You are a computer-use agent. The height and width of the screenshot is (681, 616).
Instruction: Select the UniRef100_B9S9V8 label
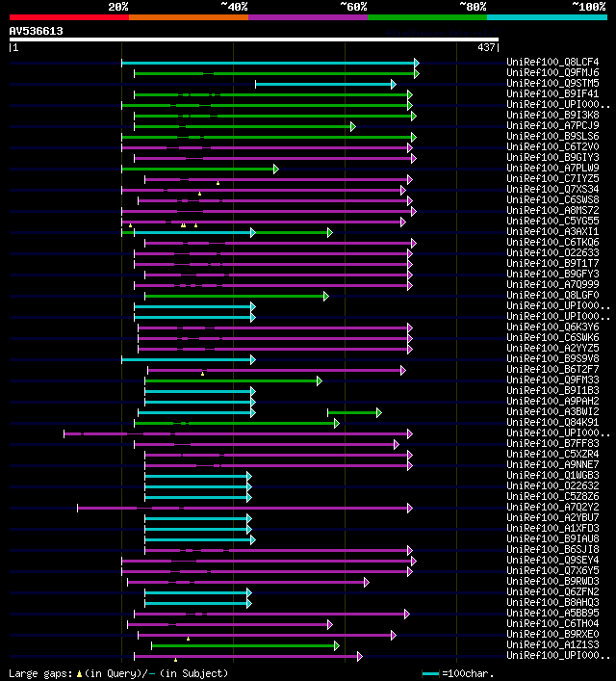(552, 358)
